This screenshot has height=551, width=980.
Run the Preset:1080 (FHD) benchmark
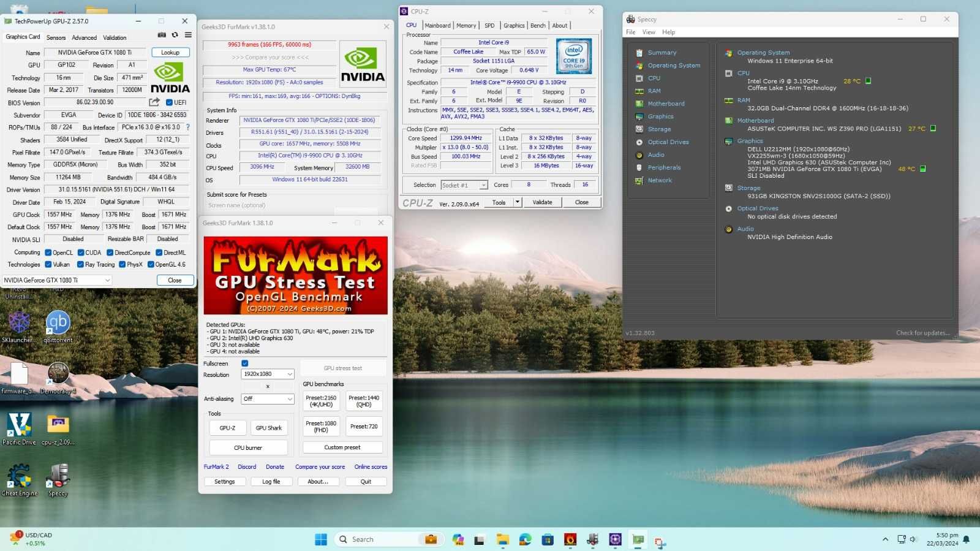[321, 427]
